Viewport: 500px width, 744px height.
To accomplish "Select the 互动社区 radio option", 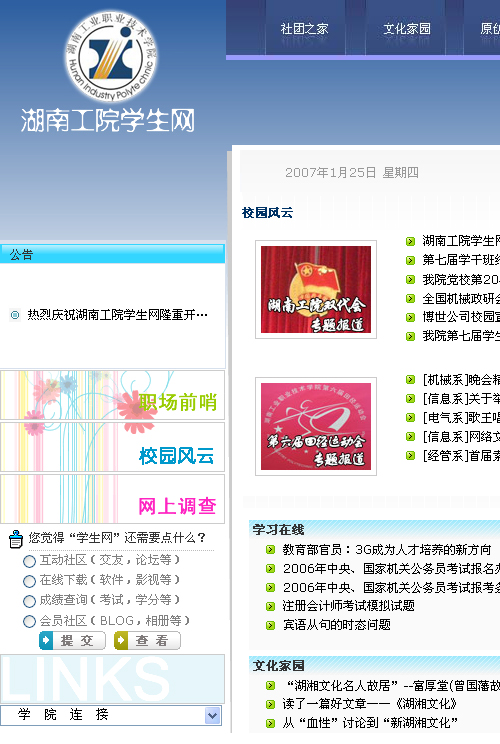I will point(29,561).
